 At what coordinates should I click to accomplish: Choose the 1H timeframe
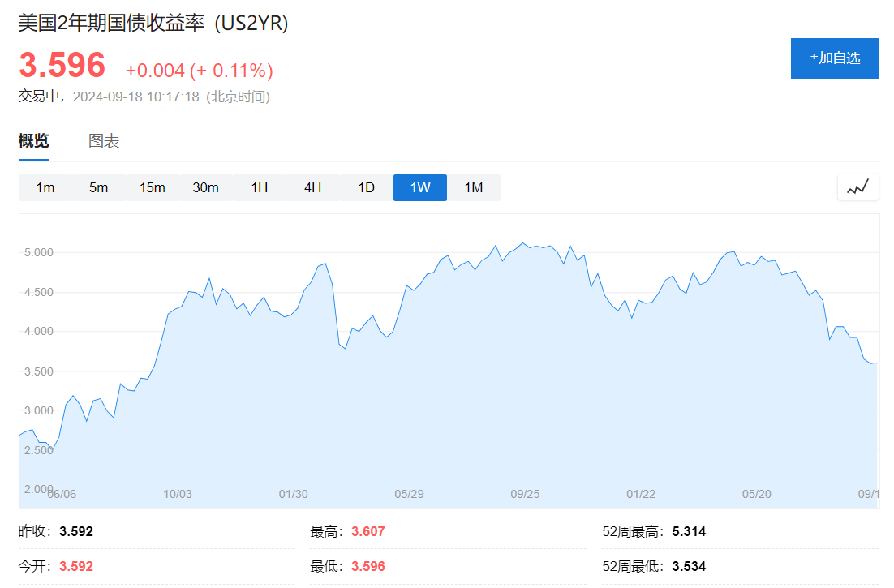(260, 187)
